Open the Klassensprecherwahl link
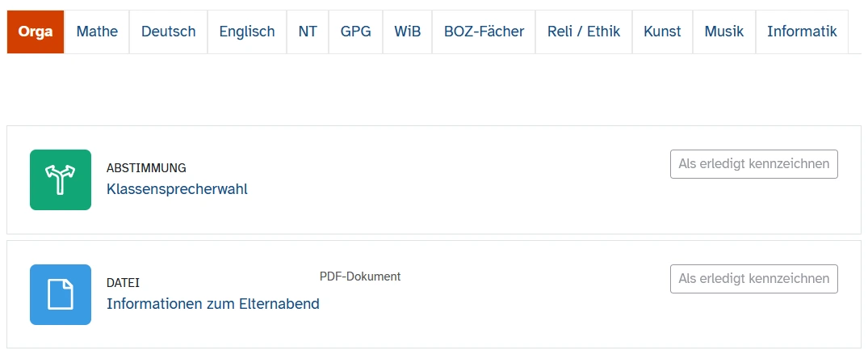Image resolution: width=868 pixels, height=363 pixels. [x=177, y=189]
